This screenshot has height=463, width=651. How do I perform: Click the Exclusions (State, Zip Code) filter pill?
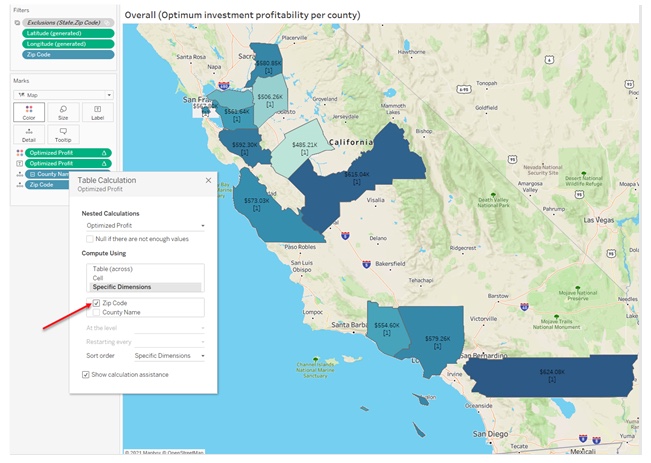(63, 21)
